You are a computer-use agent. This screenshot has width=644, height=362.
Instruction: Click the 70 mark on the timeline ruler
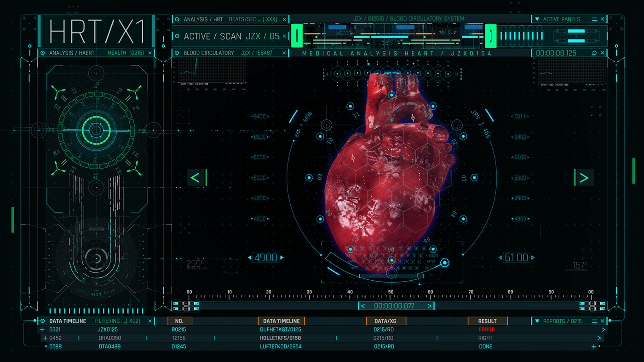[x=471, y=292]
